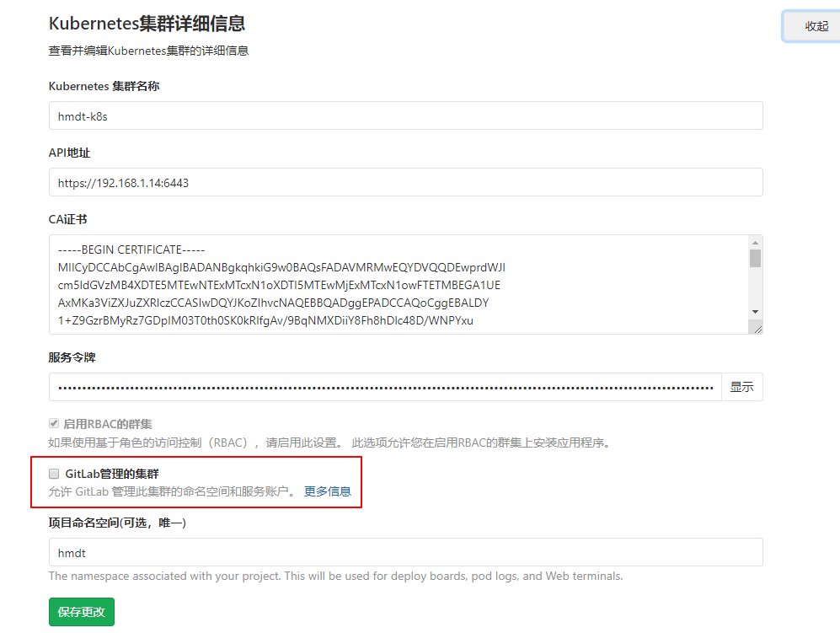Click the certificate scrollbar up arrow
Viewport: 840px width, 633px height.
coord(757,241)
